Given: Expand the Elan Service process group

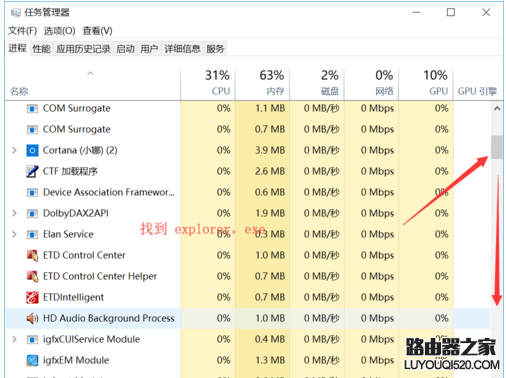Looking at the screenshot, I should click(14, 234).
